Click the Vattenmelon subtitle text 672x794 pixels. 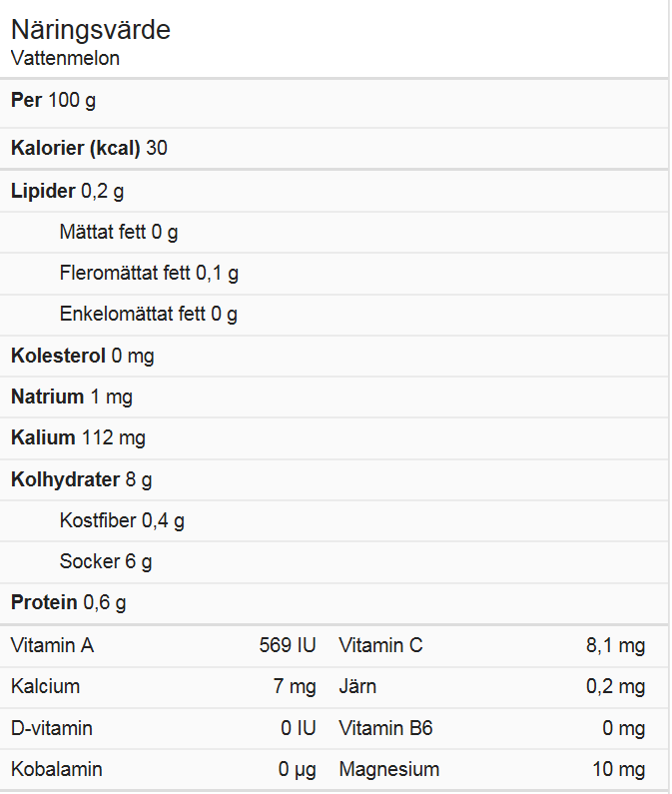[x=65, y=58]
